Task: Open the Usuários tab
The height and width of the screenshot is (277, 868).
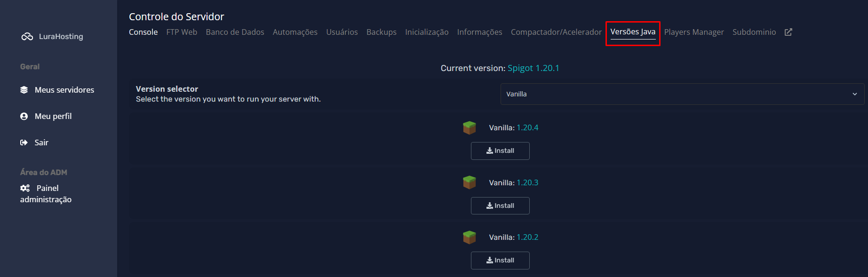Action: [342, 32]
